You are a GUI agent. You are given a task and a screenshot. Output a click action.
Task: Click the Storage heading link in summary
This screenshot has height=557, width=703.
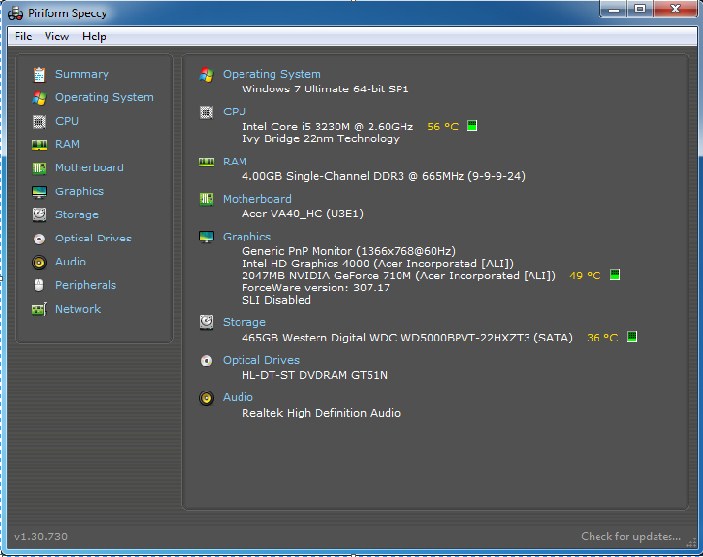(x=244, y=322)
